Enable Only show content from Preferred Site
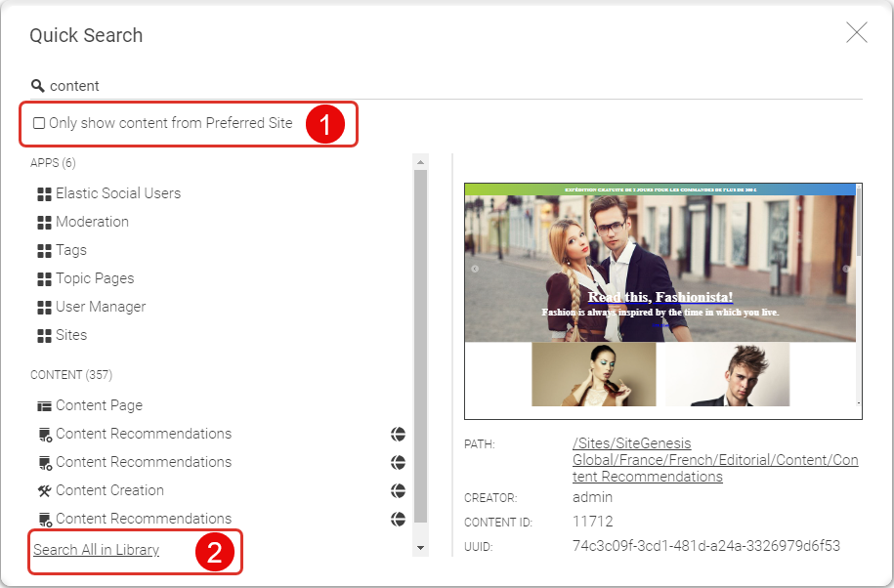 [x=39, y=123]
